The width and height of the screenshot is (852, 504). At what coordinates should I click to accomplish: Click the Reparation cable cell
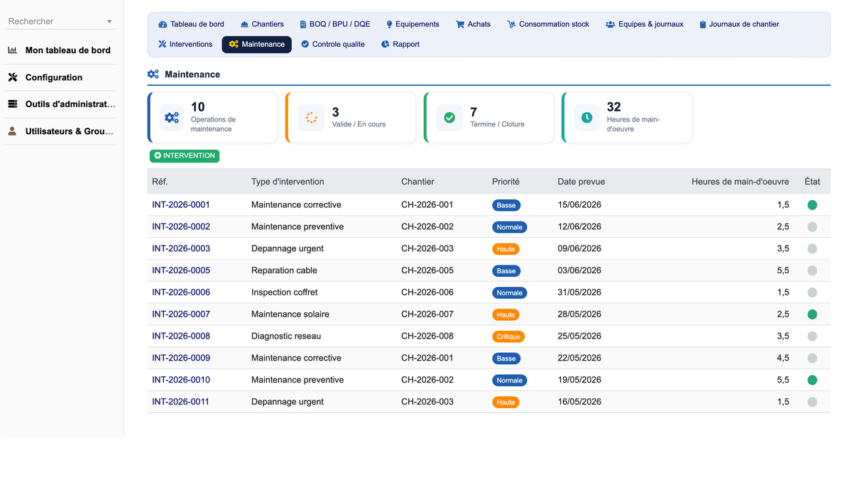coord(284,270)
